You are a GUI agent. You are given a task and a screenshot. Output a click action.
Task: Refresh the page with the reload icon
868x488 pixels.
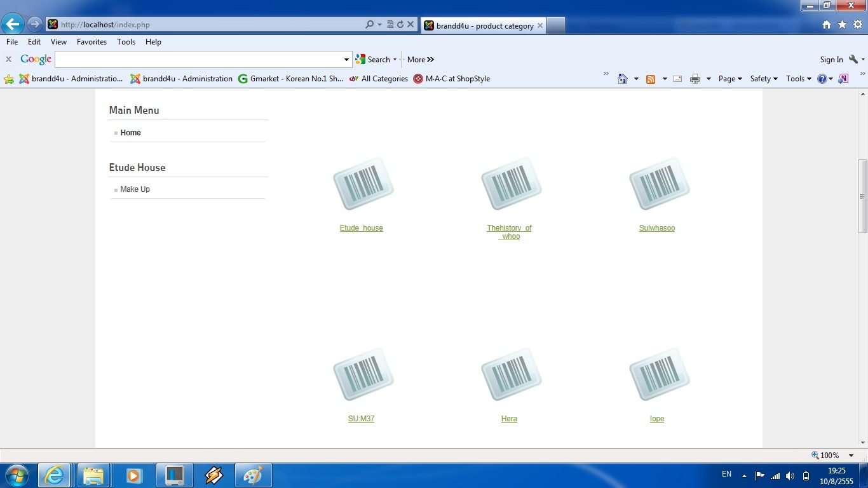click(x=400, y=24)
